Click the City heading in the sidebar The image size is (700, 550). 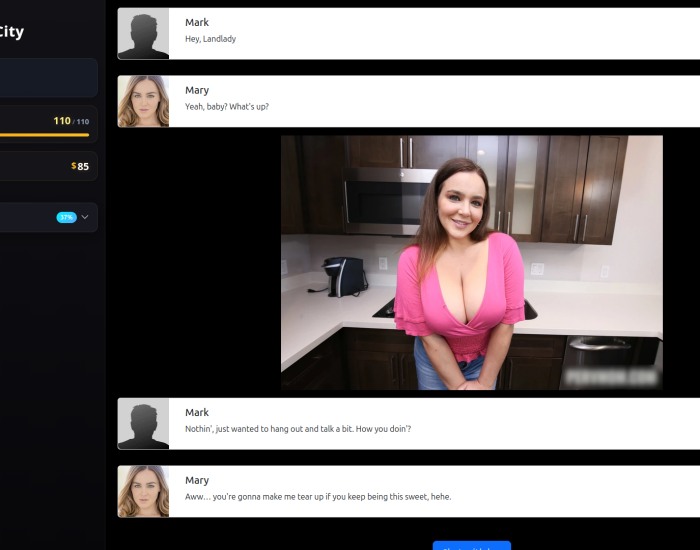tap(11, 32)
